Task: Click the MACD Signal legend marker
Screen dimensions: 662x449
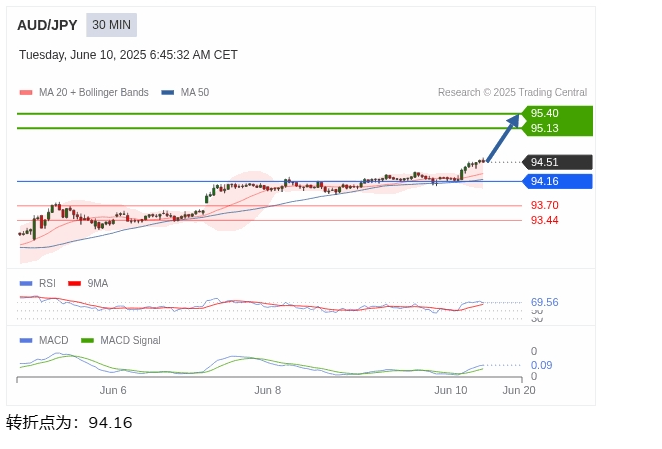Action: [88, 341]
